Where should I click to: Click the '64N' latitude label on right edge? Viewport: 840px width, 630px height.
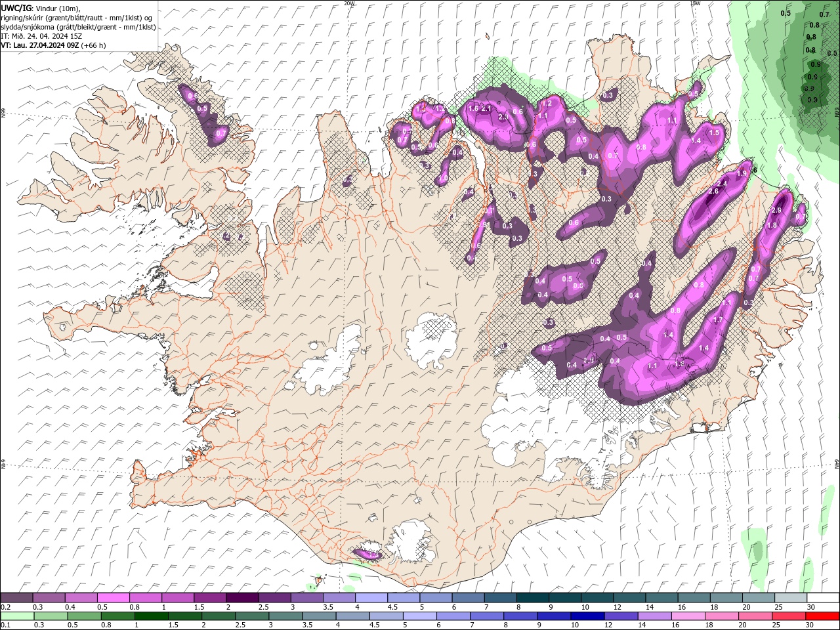click(837, 463)
